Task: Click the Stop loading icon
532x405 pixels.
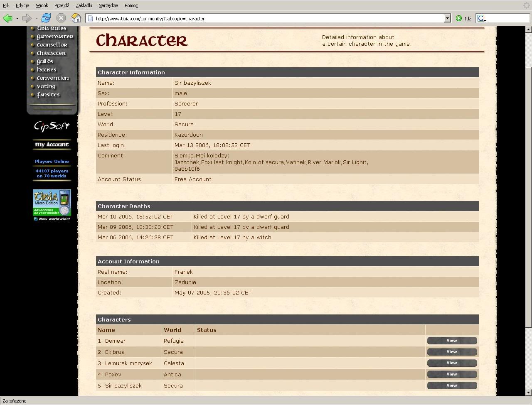Action: click(61, 18)
